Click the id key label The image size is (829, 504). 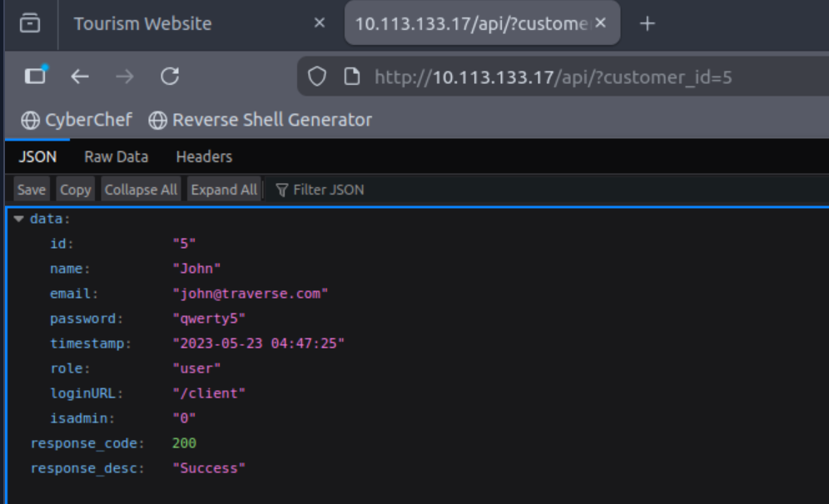tap(57, 244)
